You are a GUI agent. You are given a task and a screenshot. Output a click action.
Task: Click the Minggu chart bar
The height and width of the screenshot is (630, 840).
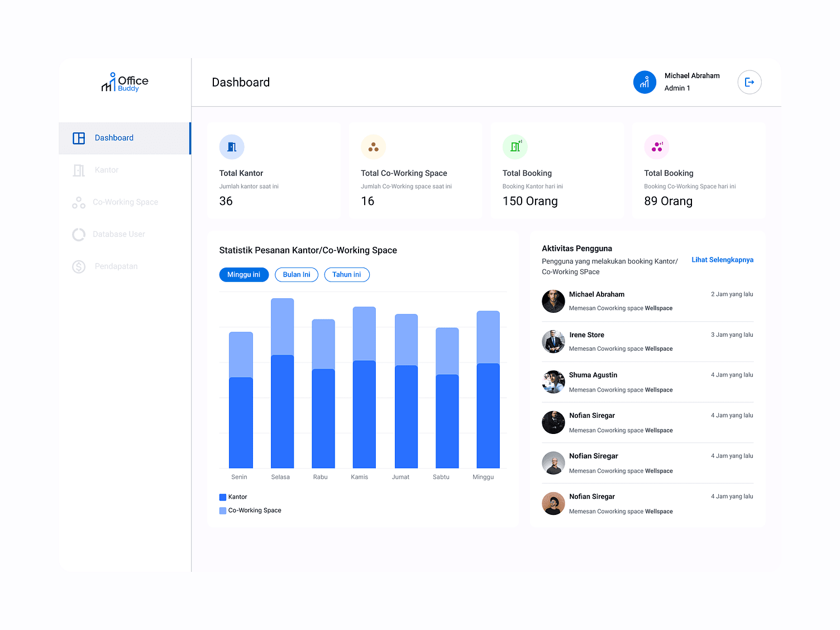pos(488,389)
